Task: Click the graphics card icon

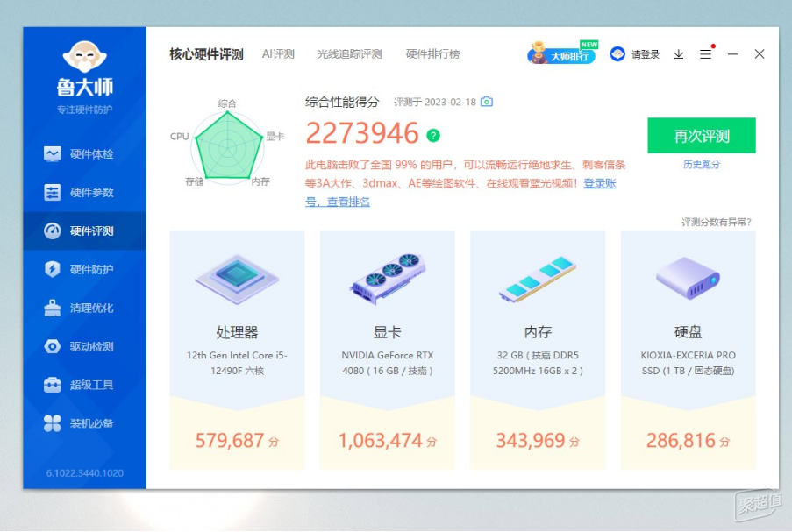Action: (x=388, y=278)
